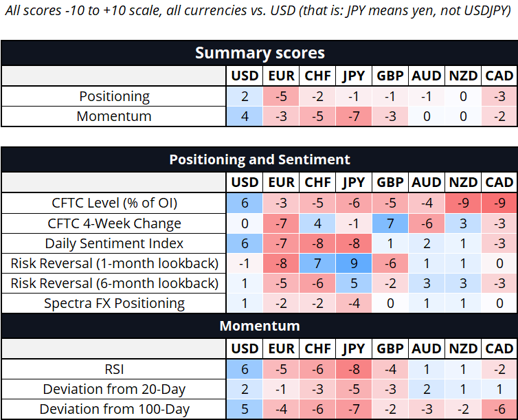518x420 pixels.
Task: Click the CAD CFTC Level score cell
Action: (x=499, y=203)
